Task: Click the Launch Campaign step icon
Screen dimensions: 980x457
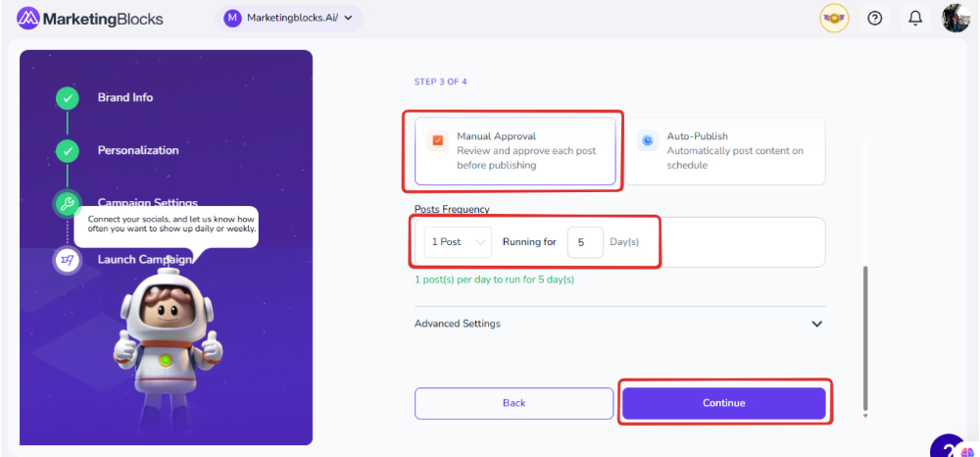Action: [67, 260]
